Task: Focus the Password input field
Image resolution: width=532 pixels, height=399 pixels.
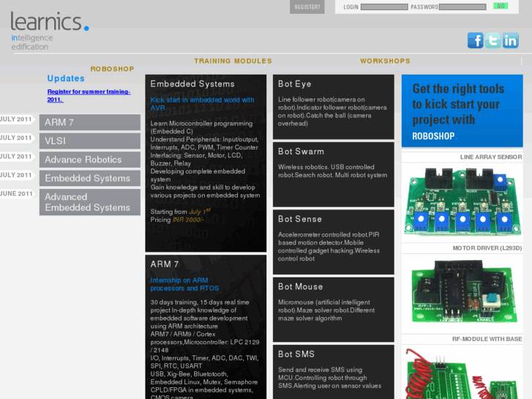Action: (462, 7)
